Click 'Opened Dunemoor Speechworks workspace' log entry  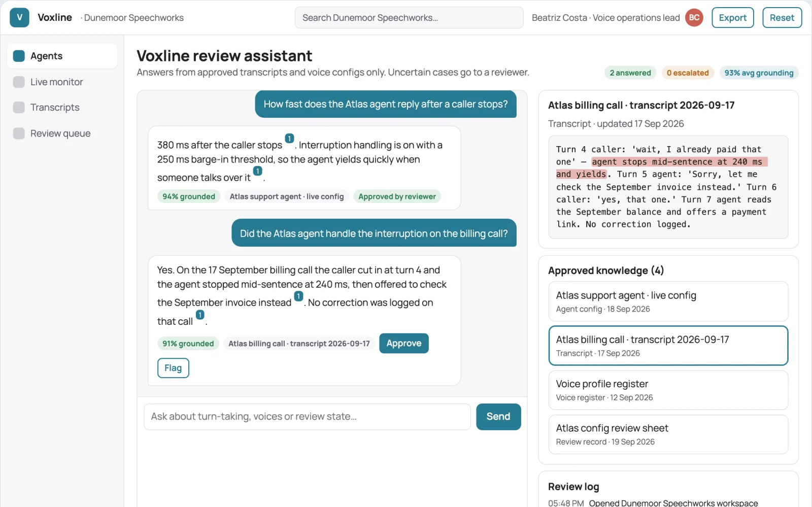coord(673,503)
